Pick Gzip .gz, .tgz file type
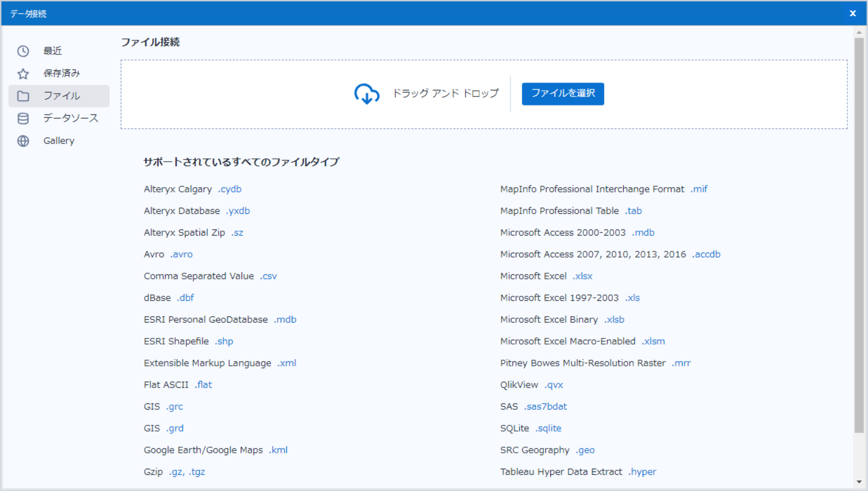868x491 pixels. 175,472
